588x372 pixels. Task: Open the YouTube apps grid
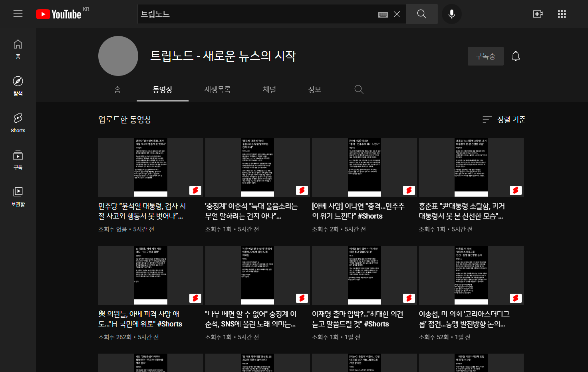(562, 14)
